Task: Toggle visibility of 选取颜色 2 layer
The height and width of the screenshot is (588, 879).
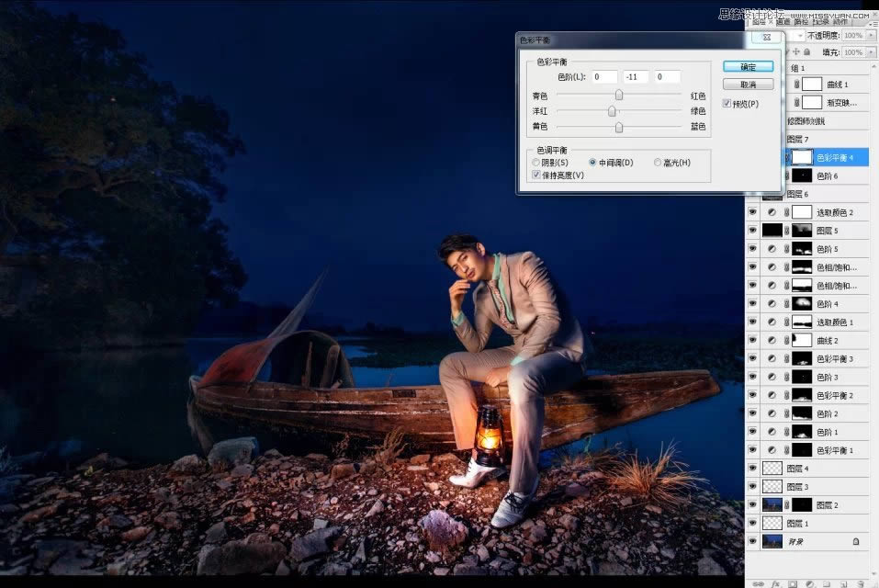Action: (752, 212)
